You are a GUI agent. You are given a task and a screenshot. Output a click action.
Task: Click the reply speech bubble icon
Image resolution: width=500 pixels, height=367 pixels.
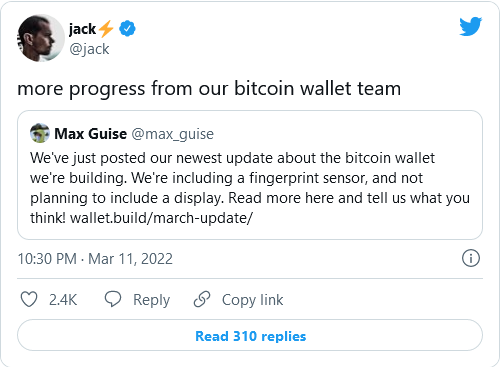(x=113, y=299)
